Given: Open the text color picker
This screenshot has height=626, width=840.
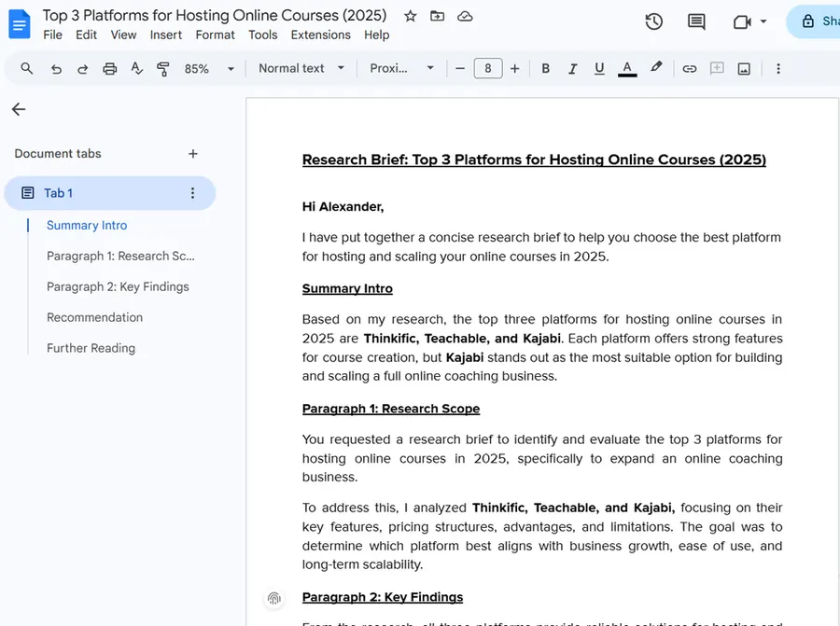Looking at the screenshot, I should 627,68.
